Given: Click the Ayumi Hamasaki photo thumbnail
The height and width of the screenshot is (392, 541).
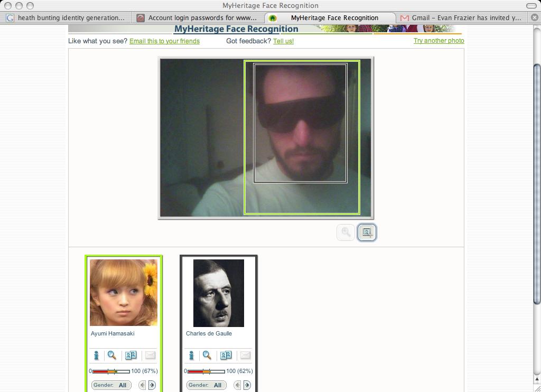Looking at the screenshot, I should (124, 293).
